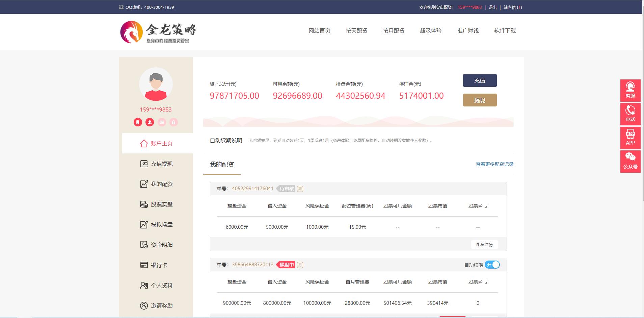Click the user avatar image
The image size is (644, 318).
(x=156, y=84)
